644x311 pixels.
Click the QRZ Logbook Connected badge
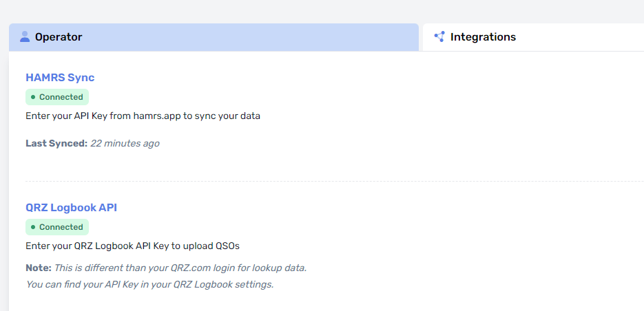coord(57,227)
